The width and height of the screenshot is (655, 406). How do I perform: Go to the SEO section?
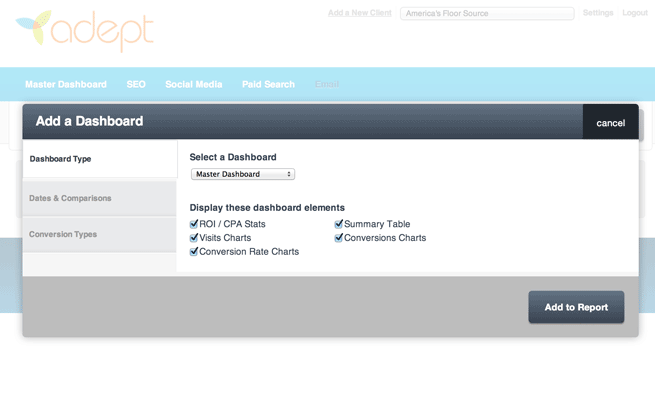tap(136, 85)
